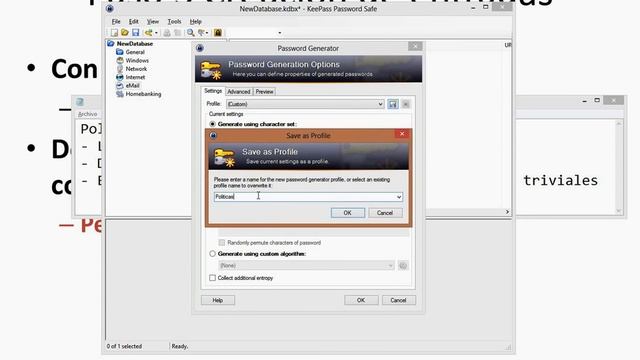640x360 pixels.
Task: Click the Show Entries toolbar icon
Action: pyautogui.click(x=201, y=33)
